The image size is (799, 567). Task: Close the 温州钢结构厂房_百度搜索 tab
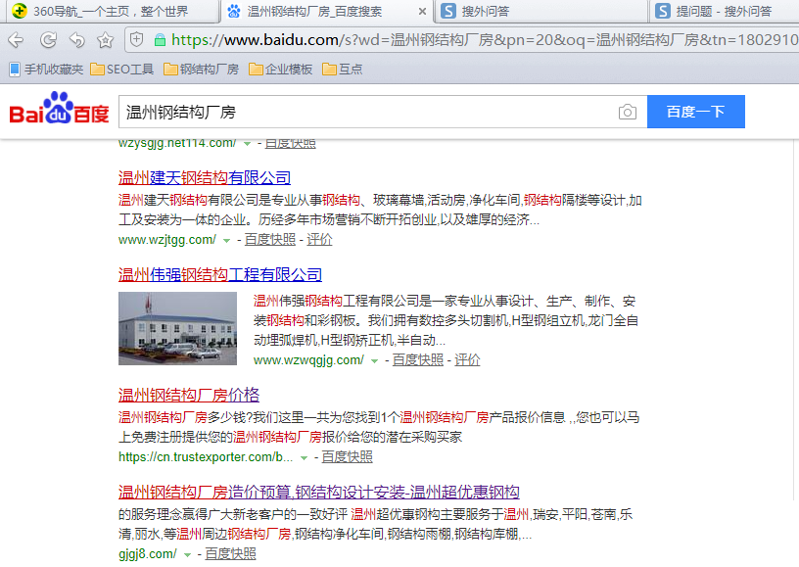point(422,11)
